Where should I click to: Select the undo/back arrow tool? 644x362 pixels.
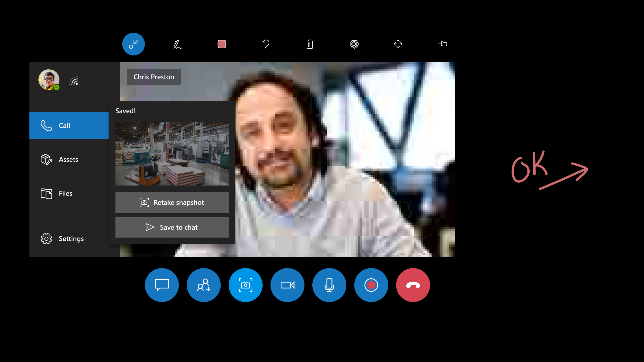coord(266,44)
